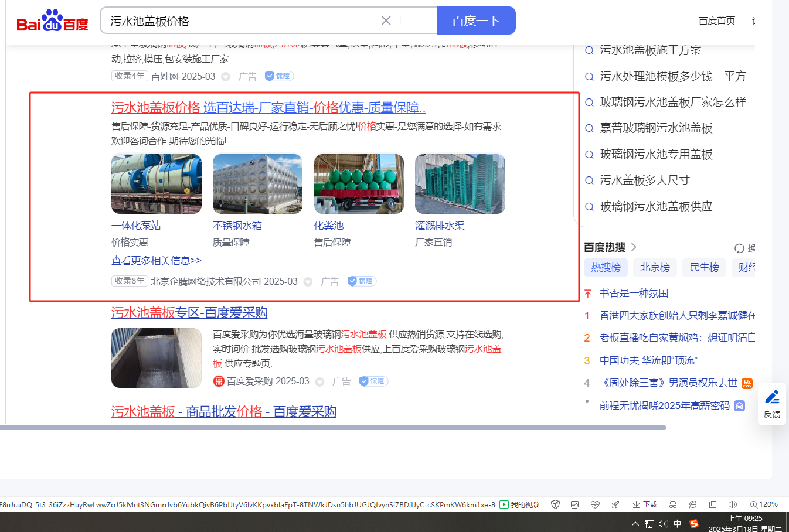The width and height of the screenshot is (789, 532).
Task: Search related query 玻璃钢污水池盖板厂家怎么样
Action: 673,103
